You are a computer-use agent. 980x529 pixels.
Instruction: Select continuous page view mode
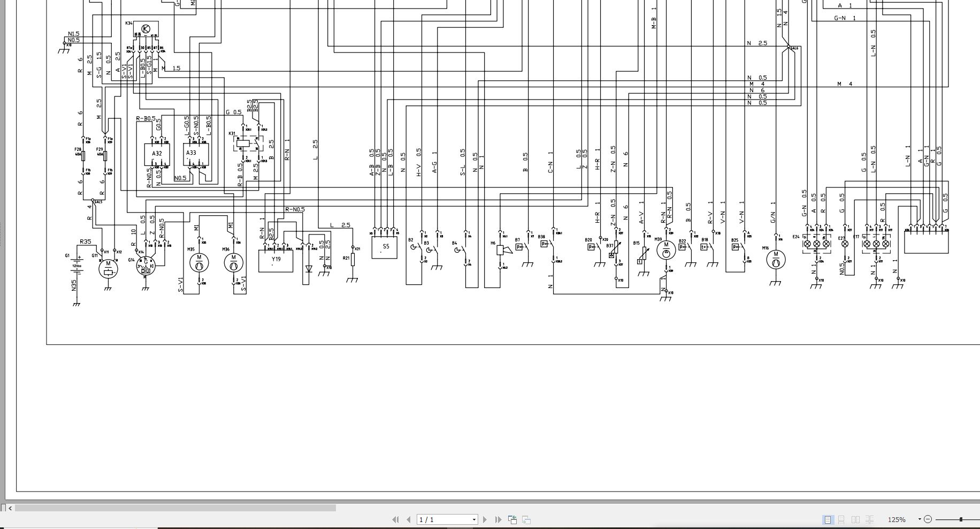pos(841,519)
